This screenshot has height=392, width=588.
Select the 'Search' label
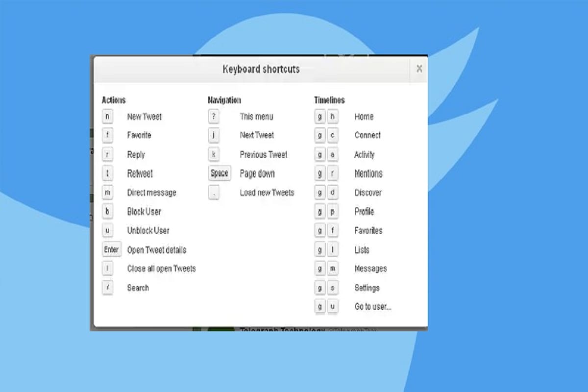click(x=138, y=288)
